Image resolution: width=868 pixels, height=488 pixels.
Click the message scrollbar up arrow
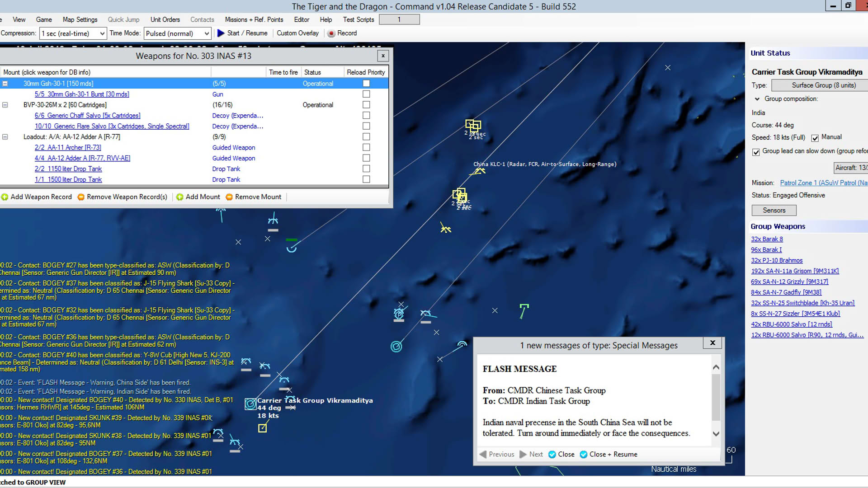point(716,367)
